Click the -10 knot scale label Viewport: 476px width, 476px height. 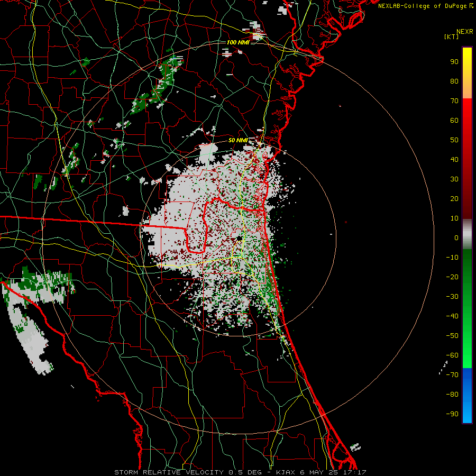click(452, 258)
